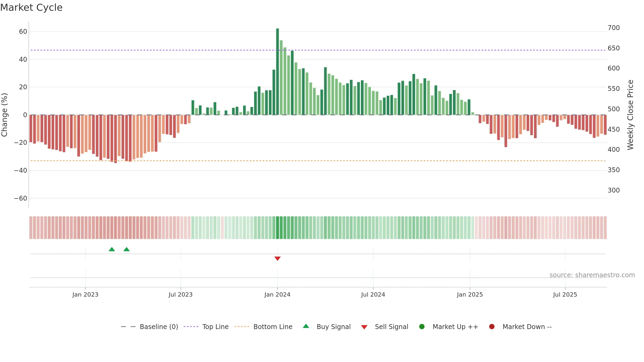Click the 700 price axis label

pos(614,28)
